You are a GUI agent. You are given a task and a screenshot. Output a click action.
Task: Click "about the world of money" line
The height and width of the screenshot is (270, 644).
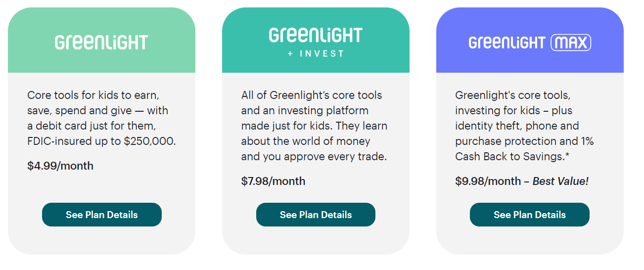click(306, 141)
